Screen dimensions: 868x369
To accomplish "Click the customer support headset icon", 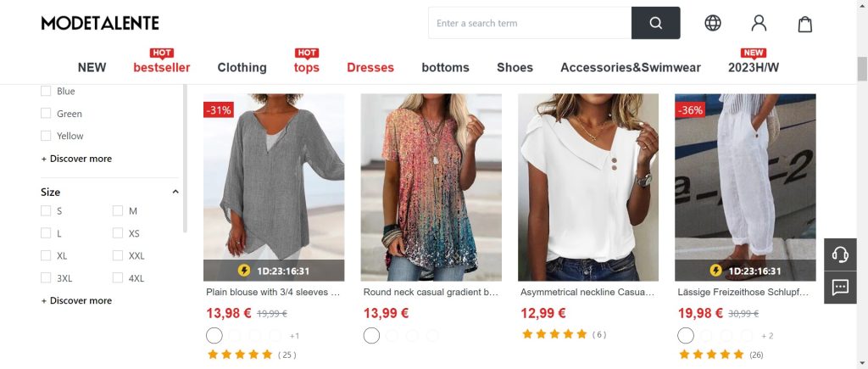I will click(x=840, y=254).
